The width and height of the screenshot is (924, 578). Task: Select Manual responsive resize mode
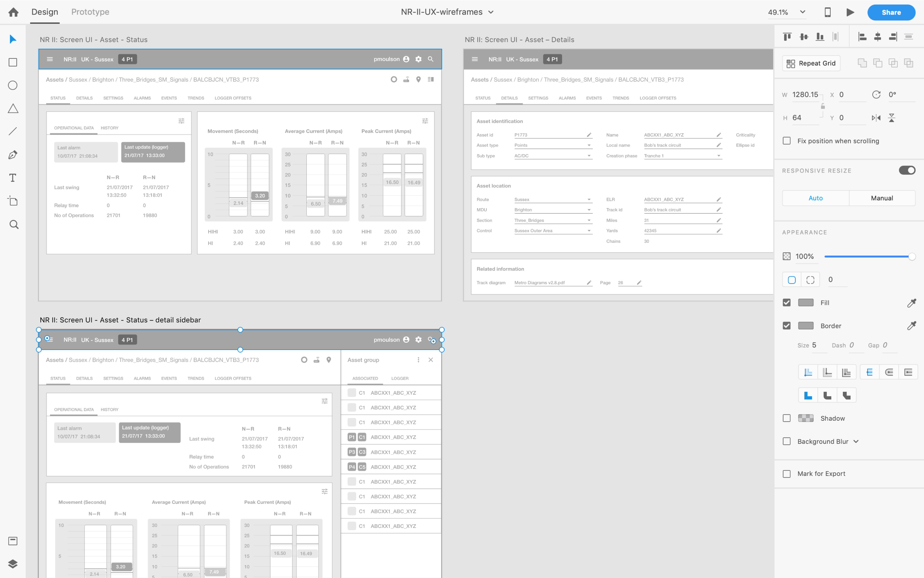[882, 198]
